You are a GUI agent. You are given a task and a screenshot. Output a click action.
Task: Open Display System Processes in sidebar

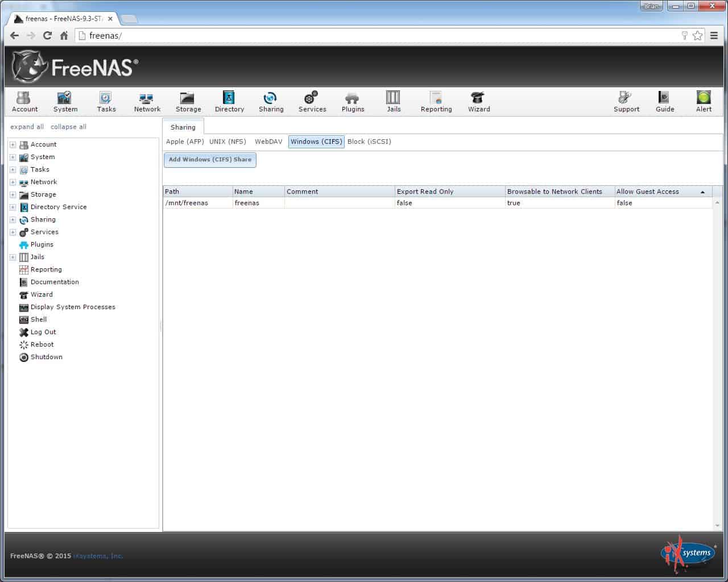tap(73, 307)
